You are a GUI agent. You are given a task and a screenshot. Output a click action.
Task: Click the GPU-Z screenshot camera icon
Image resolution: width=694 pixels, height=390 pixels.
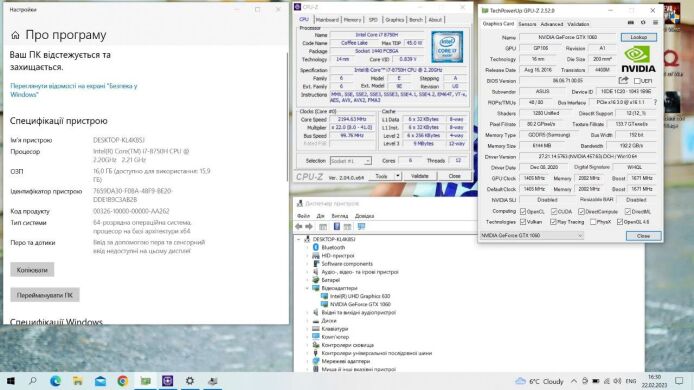click(x=631, y=23)
